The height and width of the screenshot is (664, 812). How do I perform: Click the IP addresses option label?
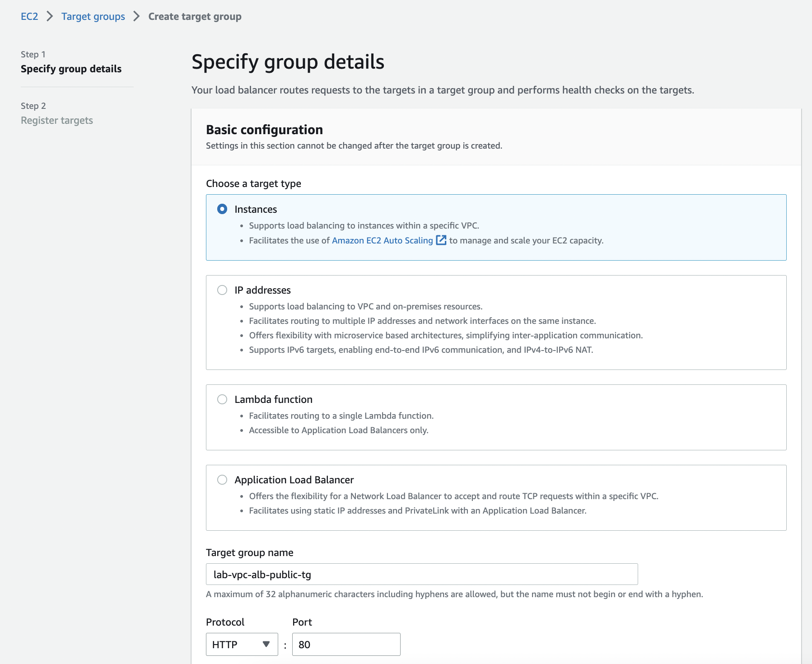pos(262,290)
